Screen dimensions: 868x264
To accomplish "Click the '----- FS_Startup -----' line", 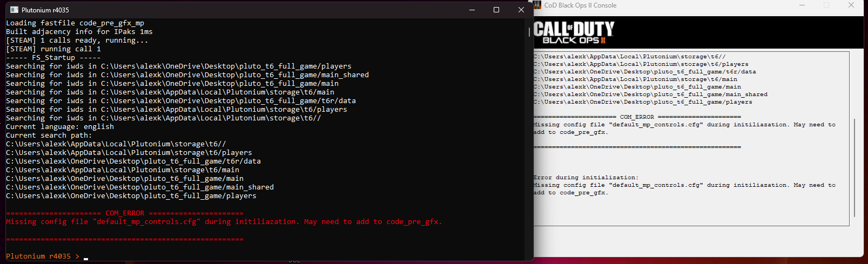I will pyautogui.click(x=53, y=58).
